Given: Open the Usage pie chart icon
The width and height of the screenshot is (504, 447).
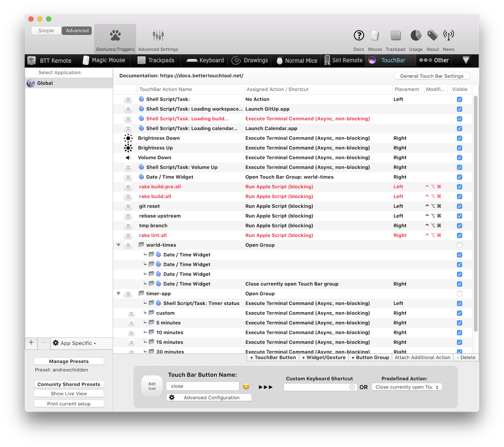Looking at the screenshot, I should pos(416,35).
